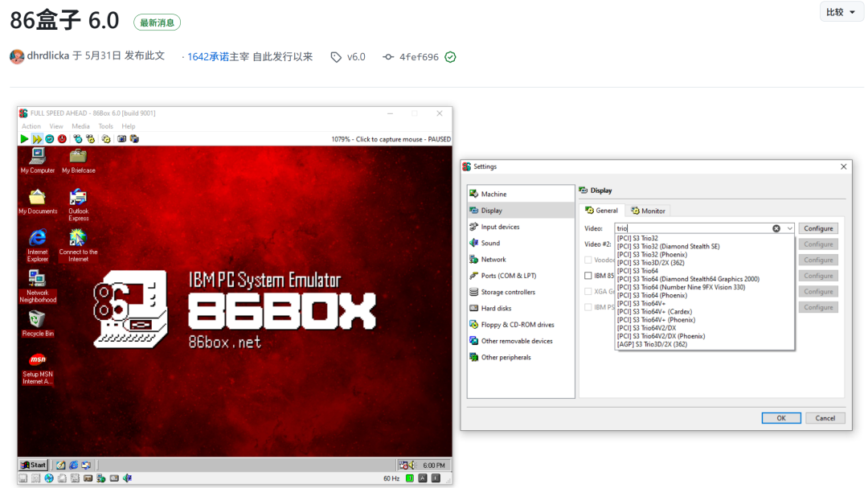Toggle the IBM PS checkbox
This screenshot has height=488, width=868.
pos(588,307)
